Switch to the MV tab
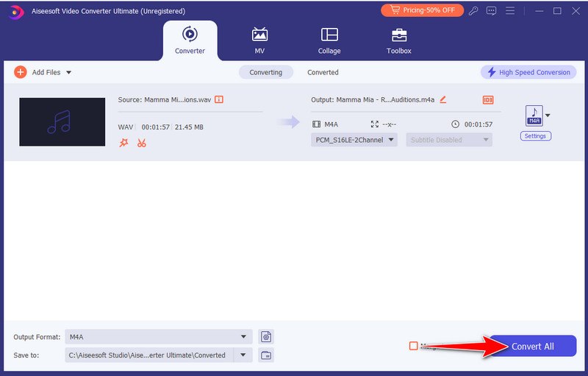Screen dimensions: 588x376 259,40
